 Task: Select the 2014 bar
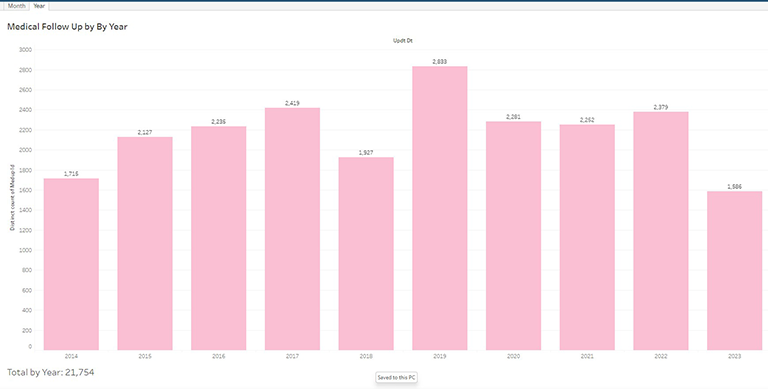click(71, 264)
